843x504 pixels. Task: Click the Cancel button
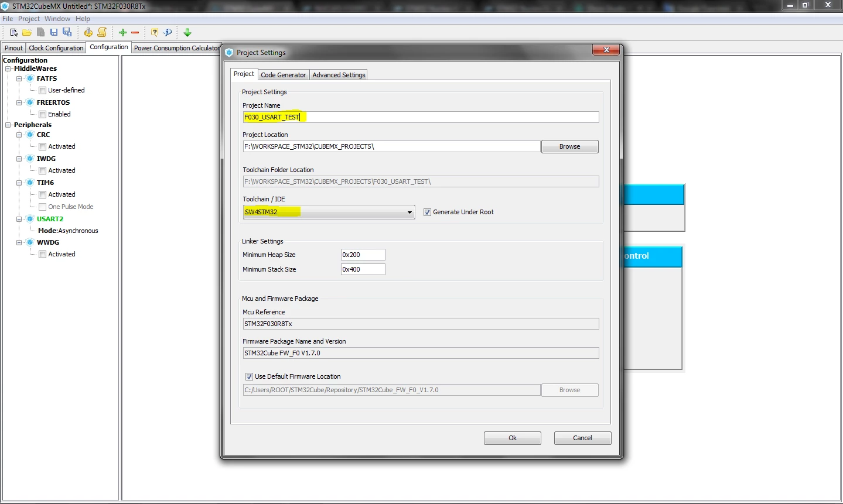point(582,438)
